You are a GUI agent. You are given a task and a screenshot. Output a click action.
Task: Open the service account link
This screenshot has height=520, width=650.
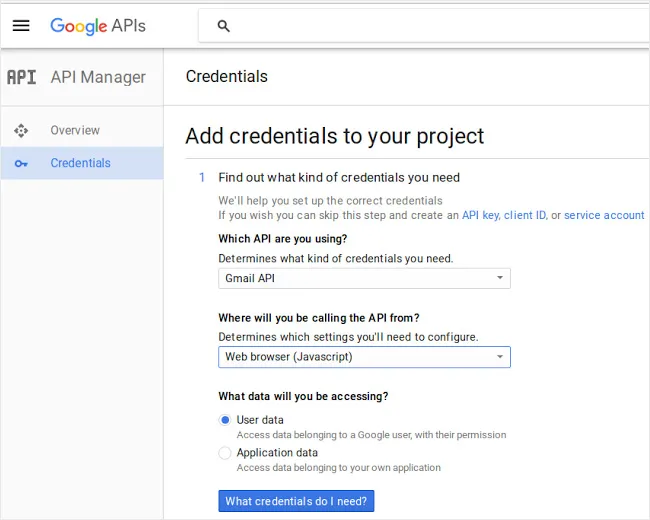pos(604,215)
